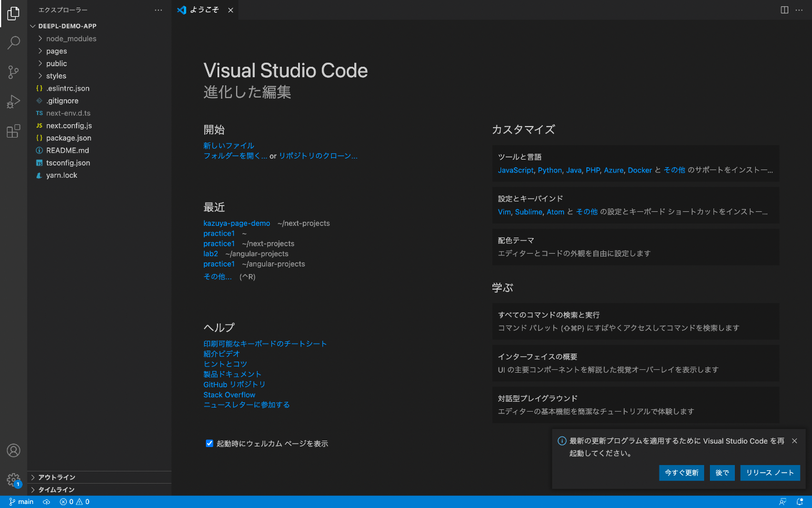Open the Manage gear icon
This screenshot has width=812, height=508.
(x=13, y=480)
